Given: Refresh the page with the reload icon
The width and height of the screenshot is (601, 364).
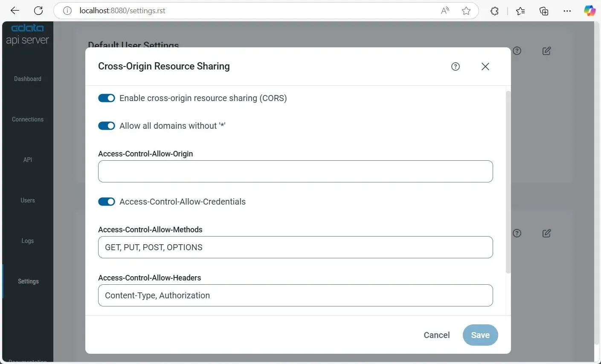Looking at the screenshot, I should coord(38,11).
